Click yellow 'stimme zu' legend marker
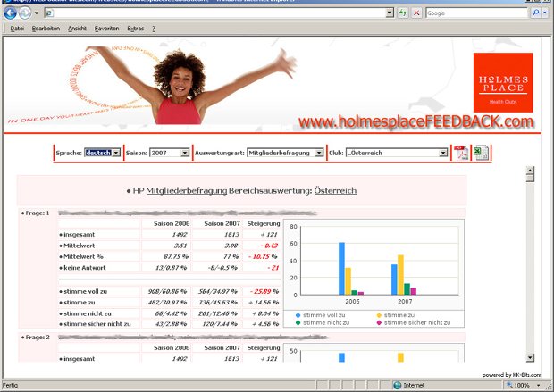The width and height of the screenshot is (554, 392). click(379, 315)
